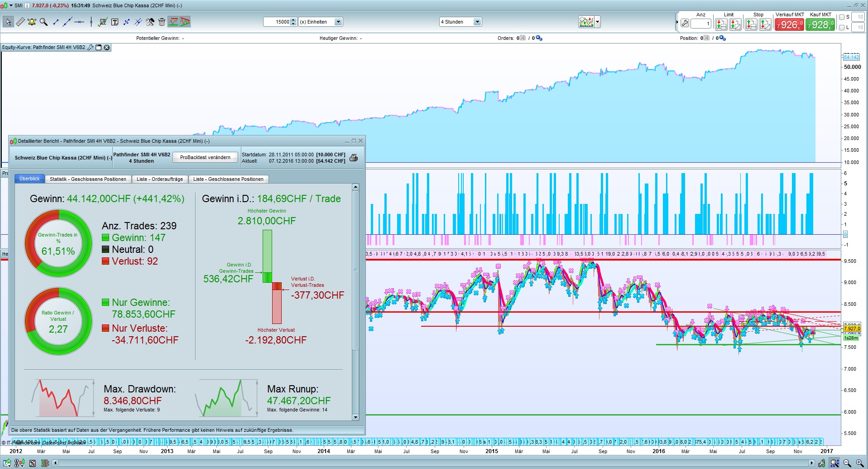The image size is (868, 469).
Task: Toggle the trading-from-chart line icon
Action: [173, 22]
